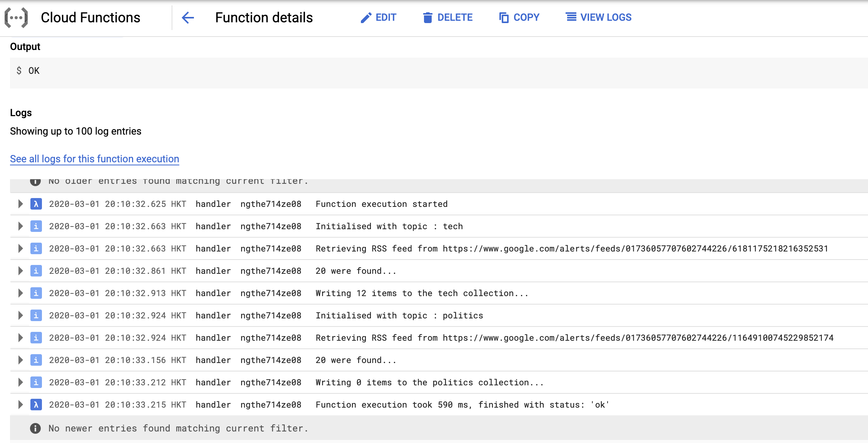This screenshot has height=443, width=868.
Task: Click the Cloud Functions logo icon
Action: [x=16, y=18]
